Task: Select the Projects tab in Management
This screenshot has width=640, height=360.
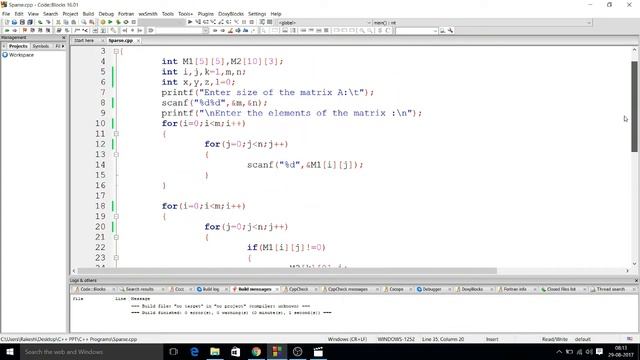Action: [x=18, y=46]
